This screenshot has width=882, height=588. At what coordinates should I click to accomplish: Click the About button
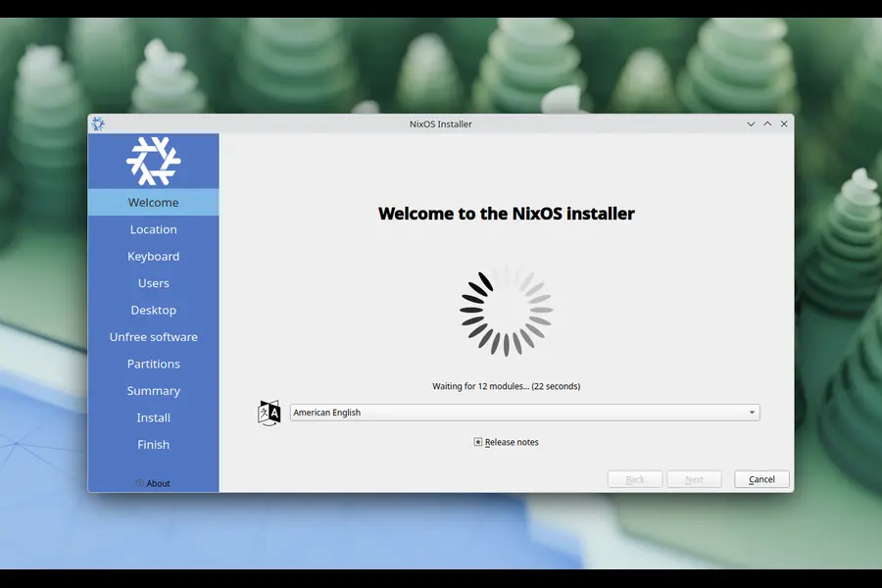[x=153, y=483]
